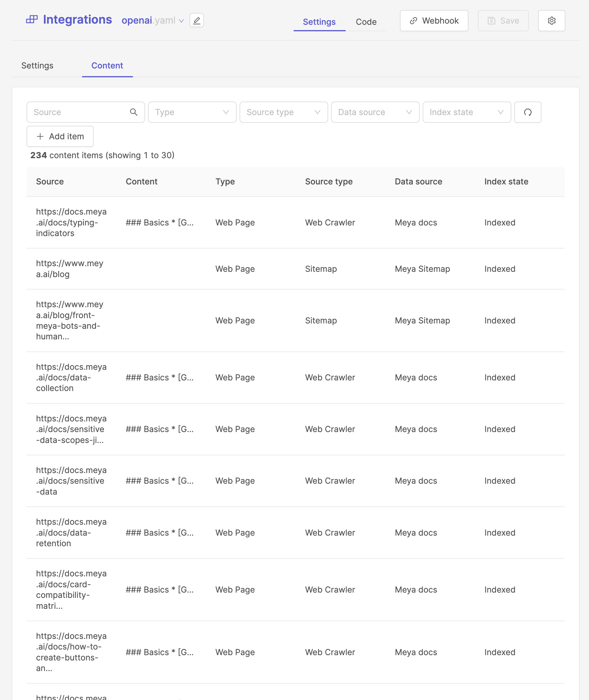Click the Add item button
The image size is (589, 700).
point(60,136)
